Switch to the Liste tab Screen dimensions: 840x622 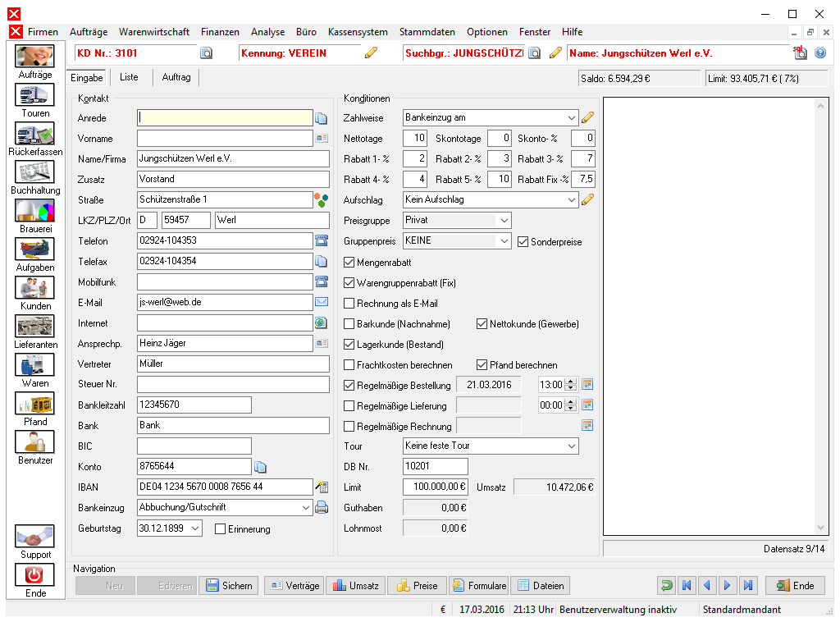(129, 77)
